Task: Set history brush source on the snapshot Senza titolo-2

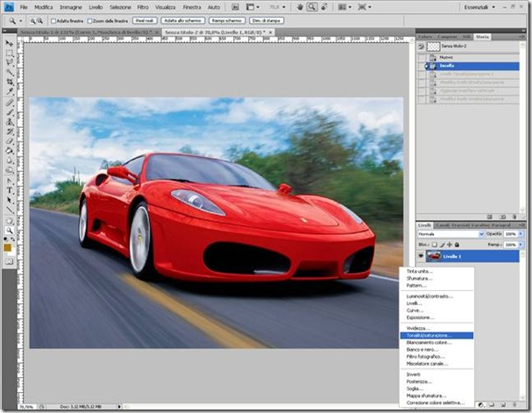Action: (421, 46)
